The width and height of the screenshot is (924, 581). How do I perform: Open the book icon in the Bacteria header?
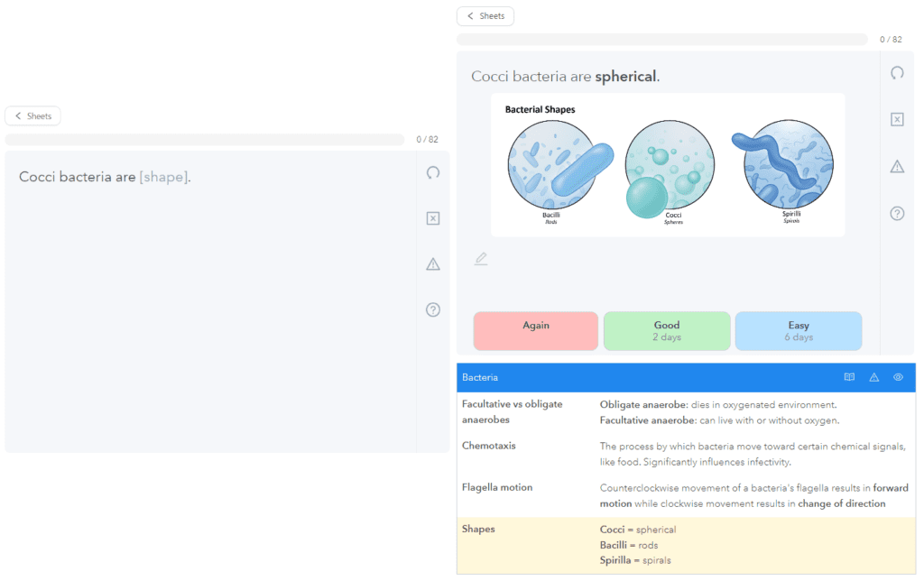tap(849, 377)
